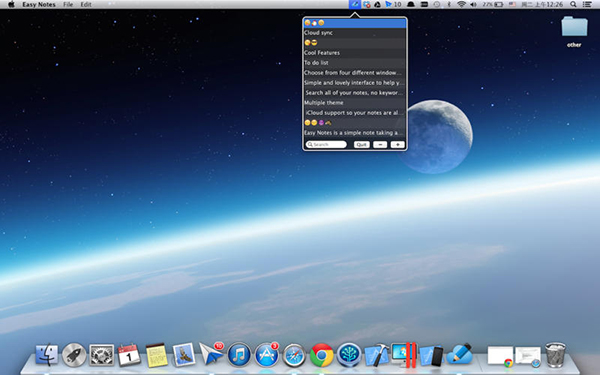Open Launchpad rocket icon in the Dock

coord(74,355)
